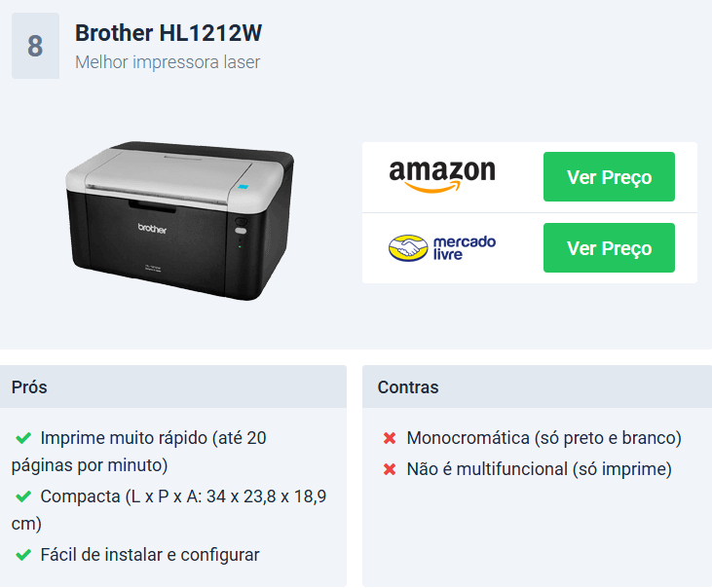Click the Mercado Livre logo
This screenshot has height=588, width=712.
point(442,247)
